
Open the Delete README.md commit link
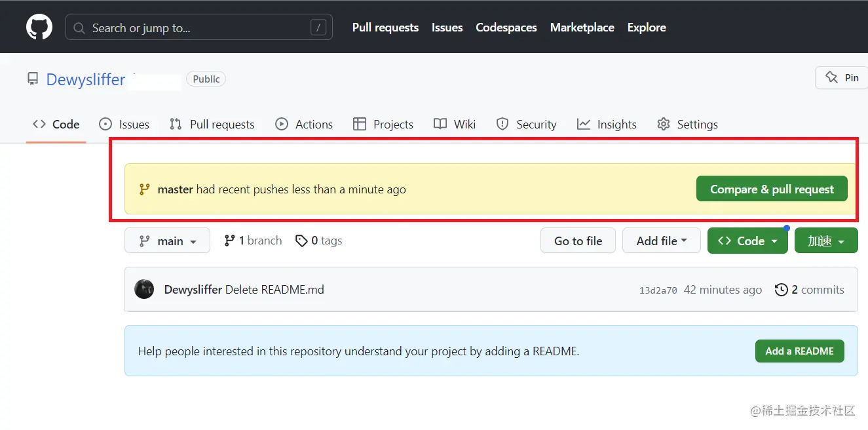tap(274, 290)
